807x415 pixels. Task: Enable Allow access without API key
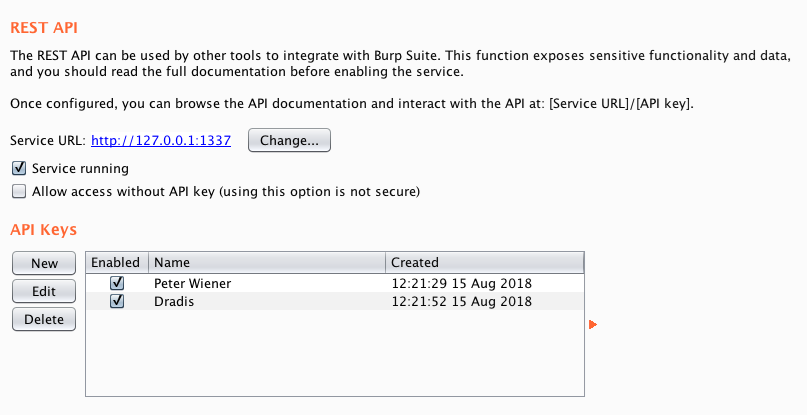[x=19, y=192]
